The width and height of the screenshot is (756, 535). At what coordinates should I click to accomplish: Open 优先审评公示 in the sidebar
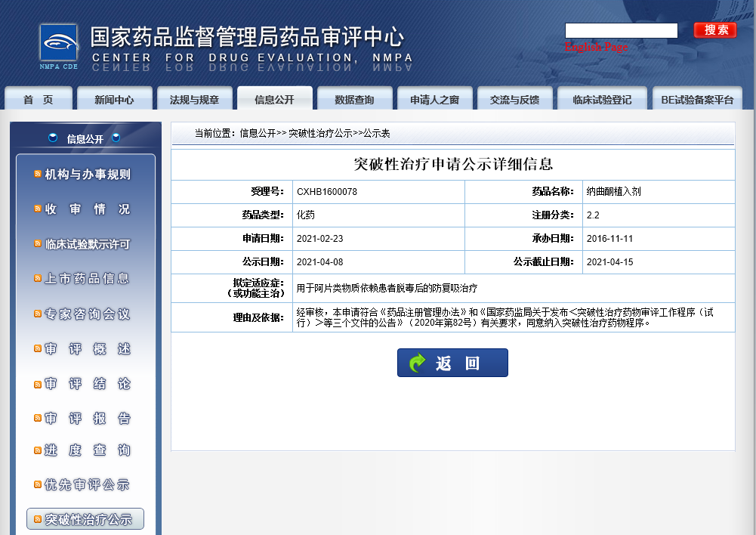[x=88, y=485]
